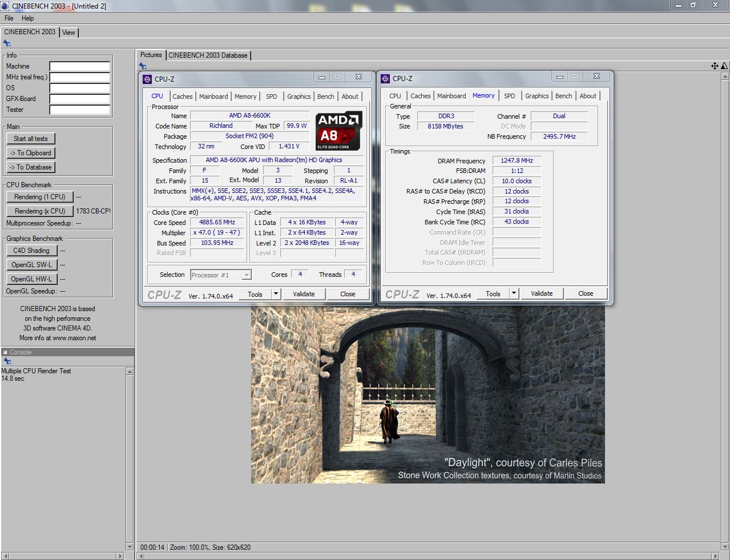
Task: Click the triangle zoom icon in picture view
Action: coord(724,66)
